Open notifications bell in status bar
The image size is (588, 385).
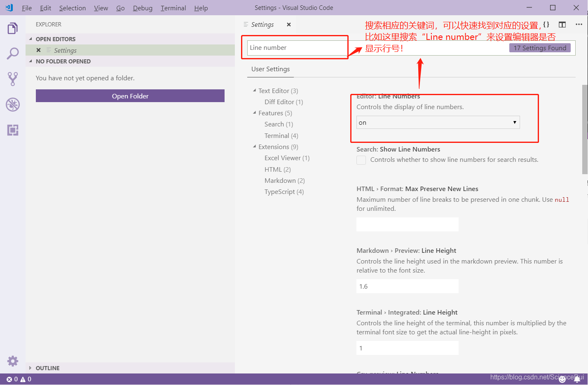(x=577, y=380)
